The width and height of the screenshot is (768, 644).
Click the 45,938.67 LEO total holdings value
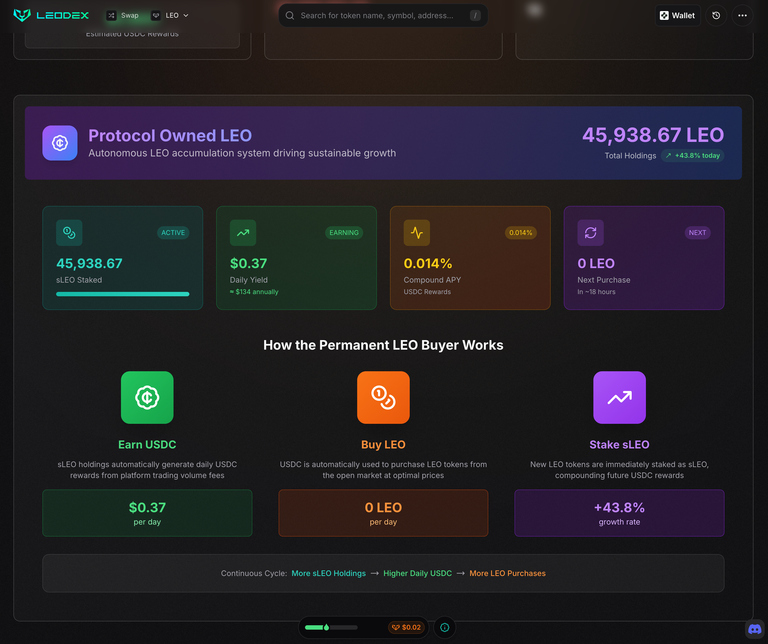tap(653, 135)
